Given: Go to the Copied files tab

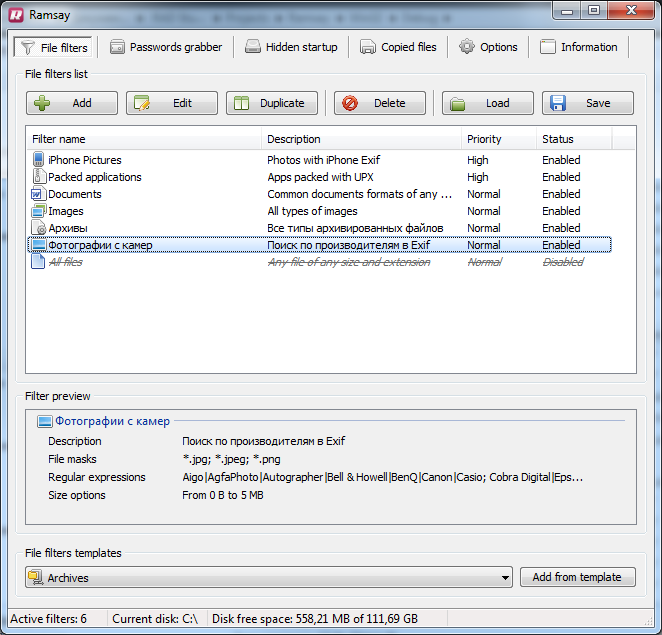Looking at the screenshot, I should click(398, 47).
